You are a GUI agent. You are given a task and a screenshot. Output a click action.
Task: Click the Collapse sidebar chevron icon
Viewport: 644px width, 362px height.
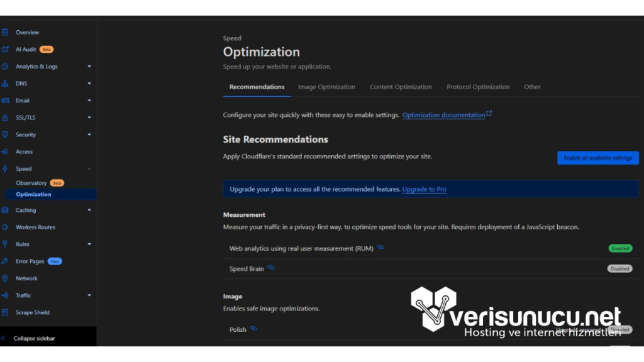coord(3,339)
